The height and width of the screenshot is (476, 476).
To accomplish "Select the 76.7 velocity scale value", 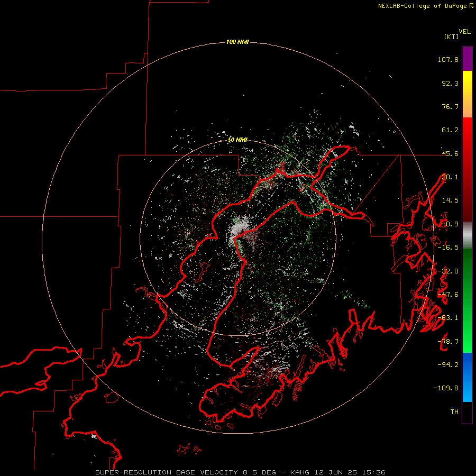I will (450, 106).
